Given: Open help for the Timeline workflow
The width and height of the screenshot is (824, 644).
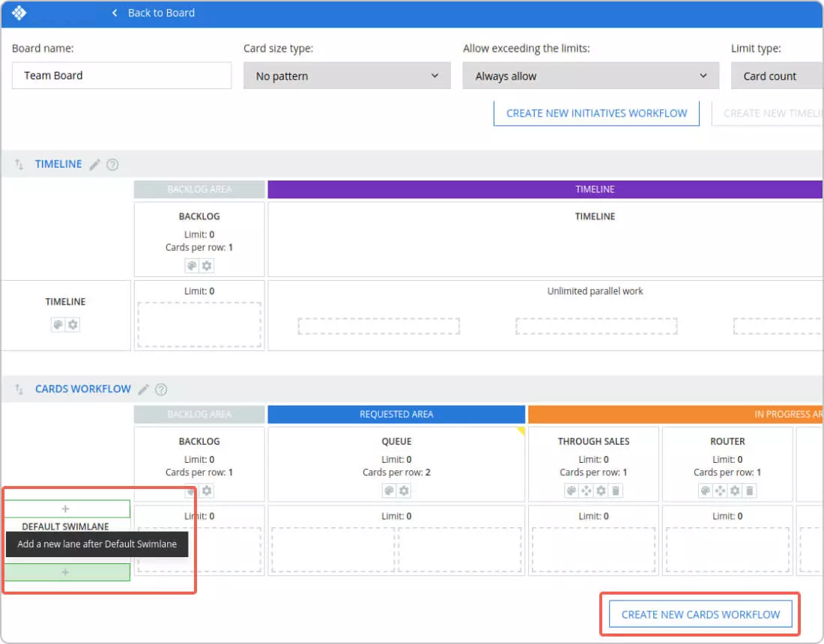Looking at the screenshot, I should point(112,165).
